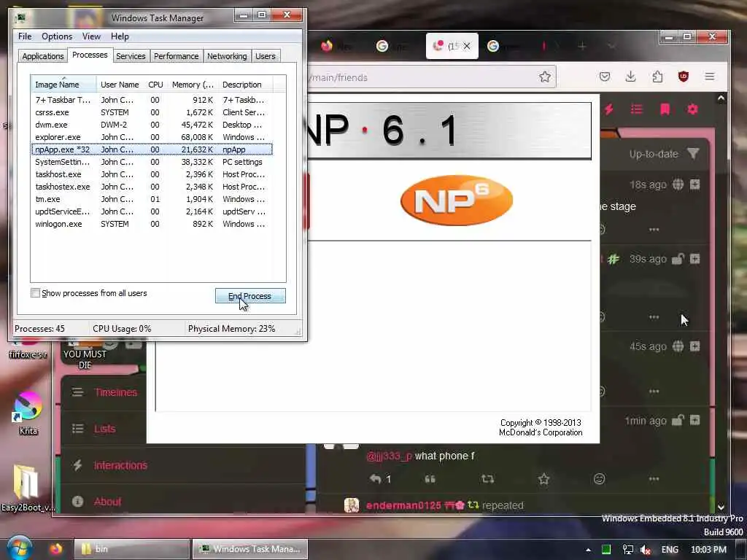Quote the 'what phone f' post
Image resolution: width=747 pixels, height=560 pixels.
click(430, 479)
